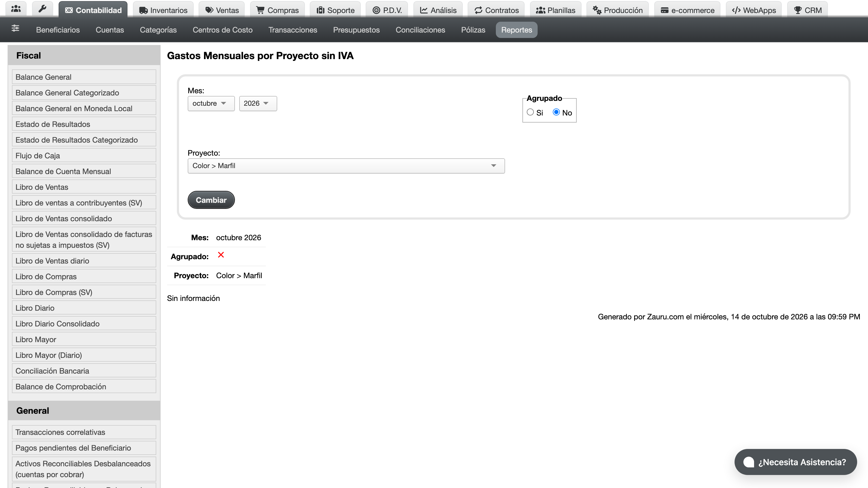Open Estado de Resultados Categorizado report
868x488 pixels.
coord(84,140)
